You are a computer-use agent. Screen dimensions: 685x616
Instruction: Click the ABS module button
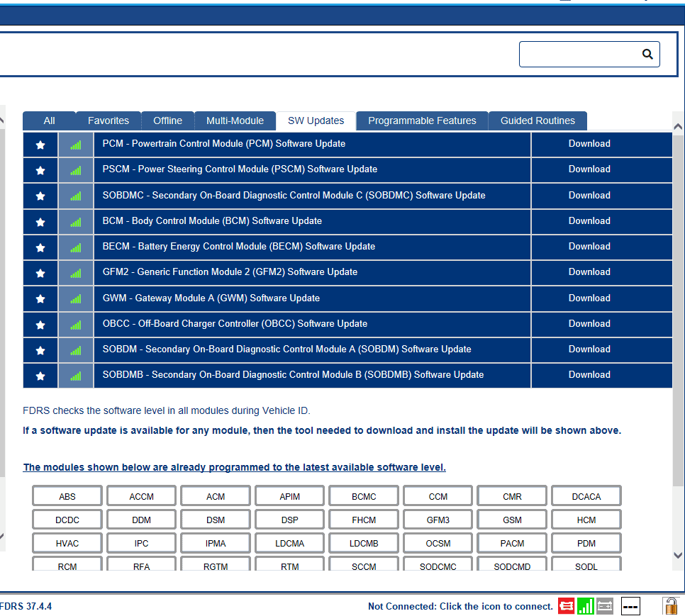(67, 496)
